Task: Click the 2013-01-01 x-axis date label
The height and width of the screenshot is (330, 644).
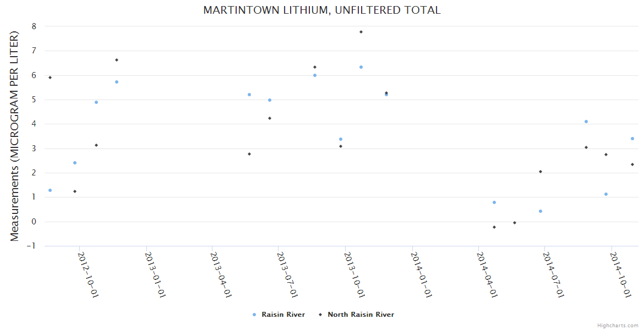Action: pyautogui.click(x=155, y=274)
